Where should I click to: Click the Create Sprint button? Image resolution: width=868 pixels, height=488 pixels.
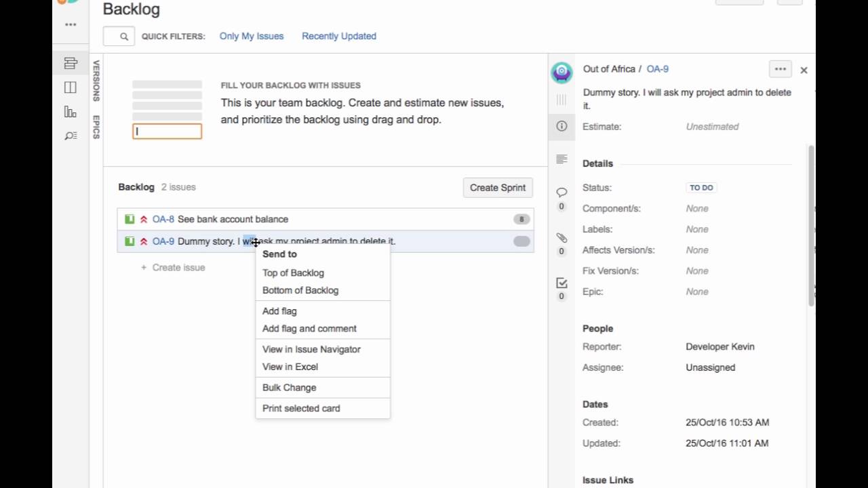pyautogui.click(x=498, y=188)
